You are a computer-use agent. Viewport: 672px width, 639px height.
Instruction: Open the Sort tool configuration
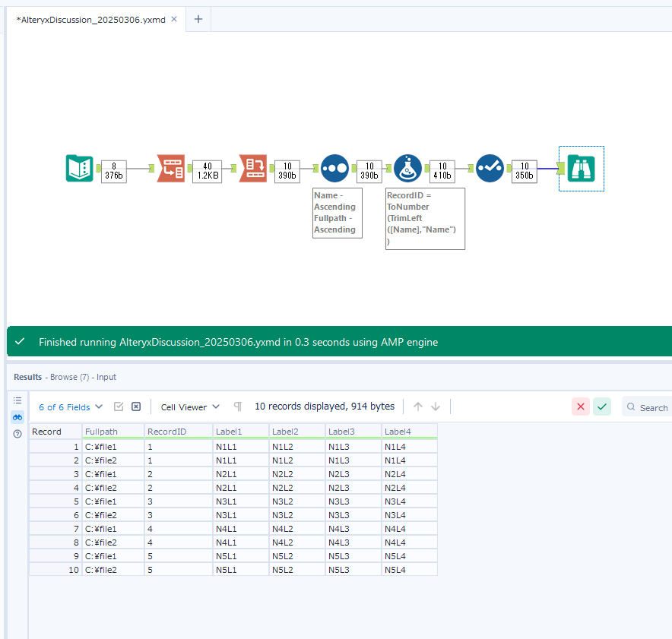334,168
